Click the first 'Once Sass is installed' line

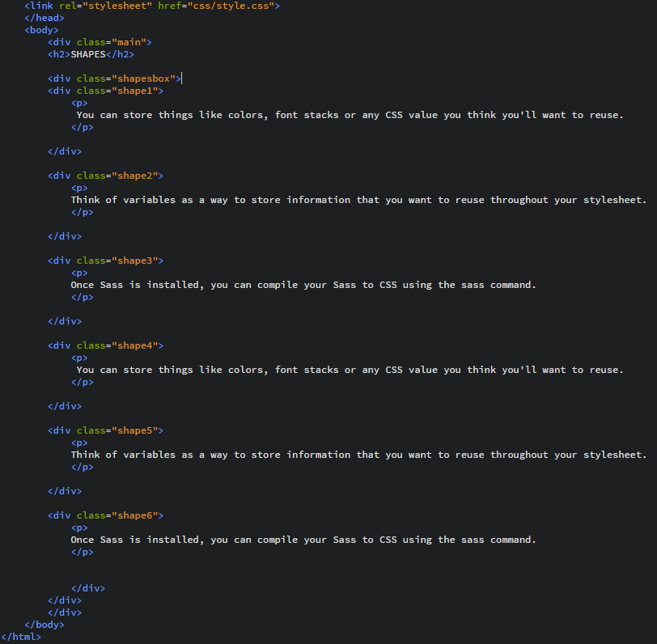coord(303,286)
